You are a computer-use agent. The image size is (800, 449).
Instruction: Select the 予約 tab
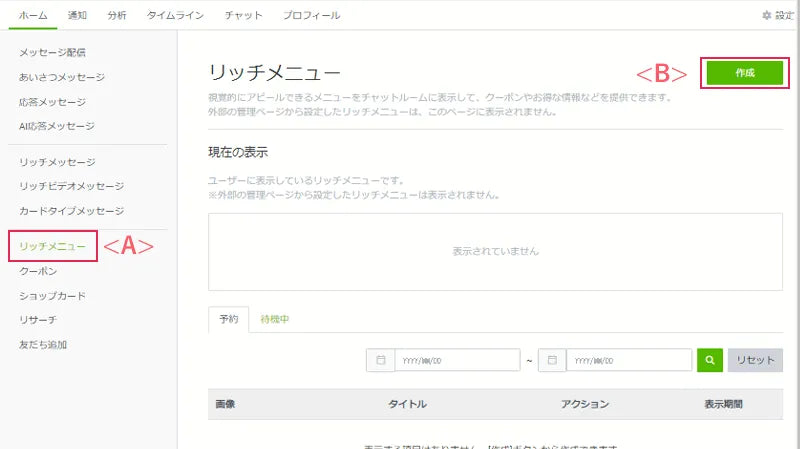228,319
